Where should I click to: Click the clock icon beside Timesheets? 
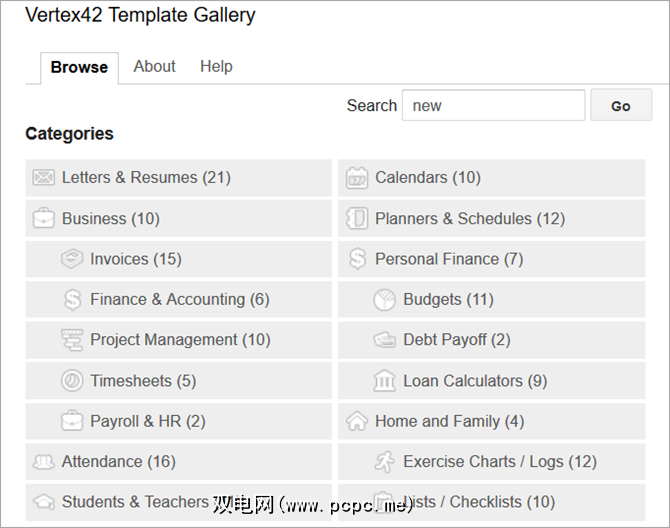(72, 381)
